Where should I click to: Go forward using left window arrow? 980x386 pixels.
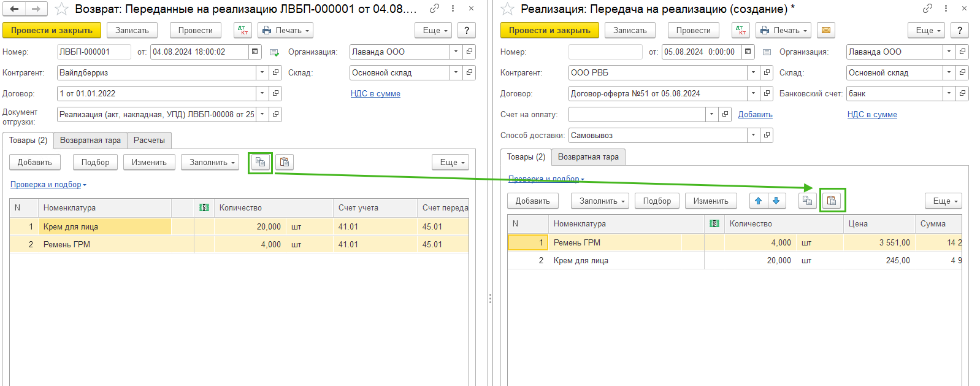tap(36, 9)
